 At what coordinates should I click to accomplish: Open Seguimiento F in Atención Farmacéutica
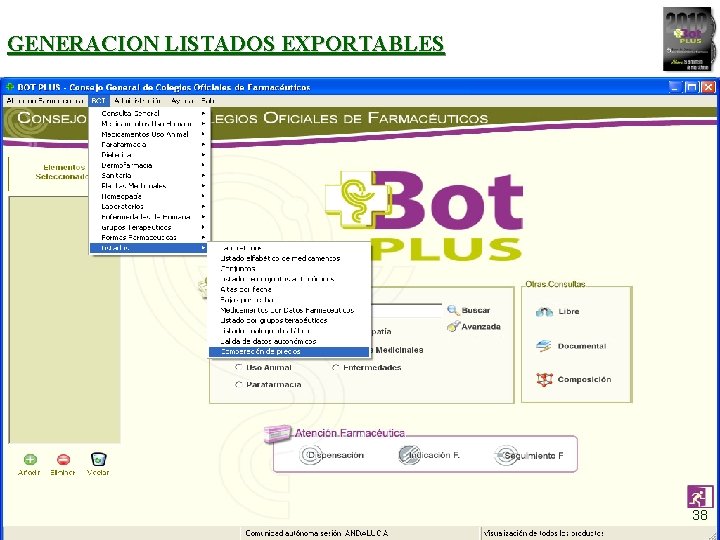[x=529, y=456]
